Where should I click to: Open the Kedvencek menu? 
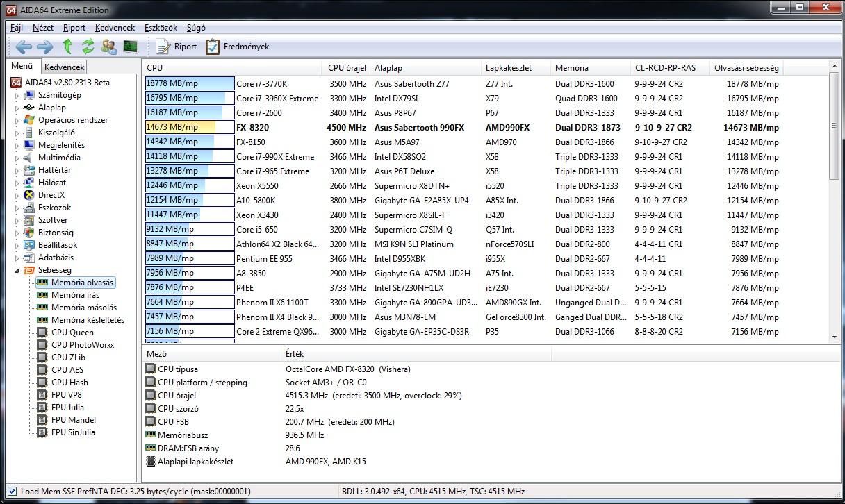click(x=115, y=28)
